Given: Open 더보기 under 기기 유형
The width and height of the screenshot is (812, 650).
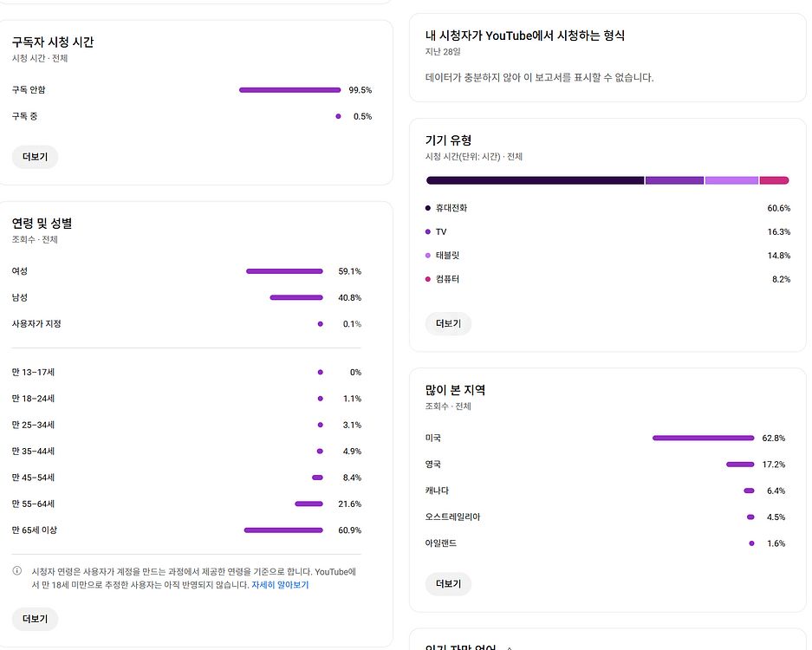Looking at the screenshot, I should [448, 323].
